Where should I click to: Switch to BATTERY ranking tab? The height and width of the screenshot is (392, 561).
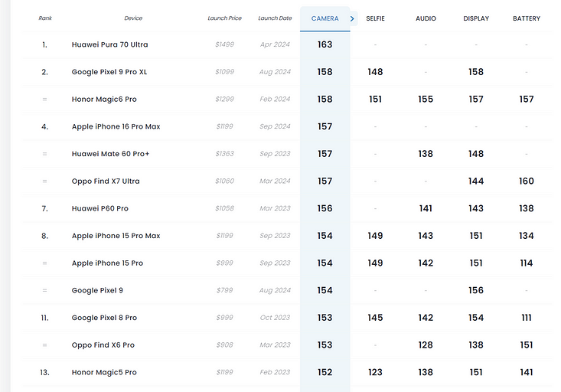pyautogui.click(x=526, y=18)
